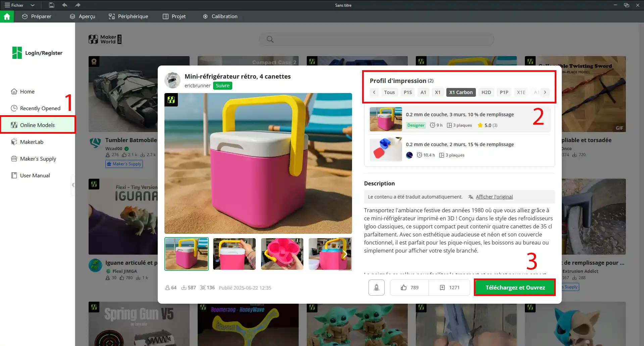Switch to the Projet tab
Viewport: 644px width, 346px height.
(x=174, y=16)
